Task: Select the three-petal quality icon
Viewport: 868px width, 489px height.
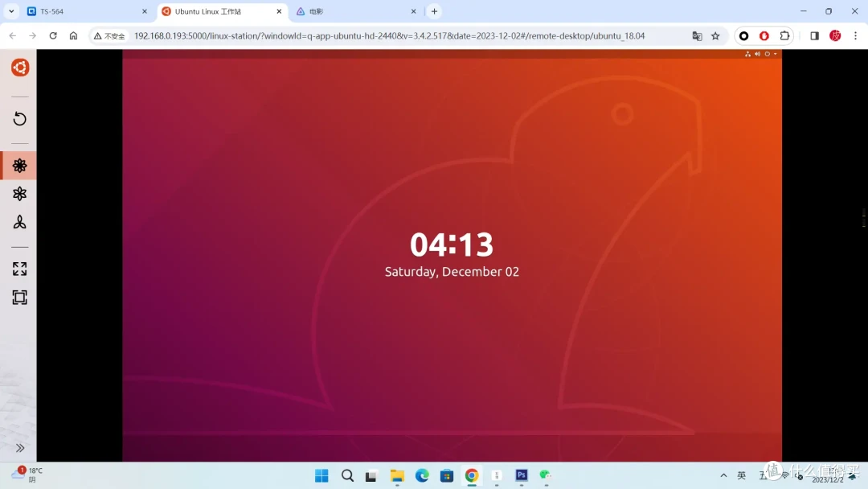Action: [20, 222]
